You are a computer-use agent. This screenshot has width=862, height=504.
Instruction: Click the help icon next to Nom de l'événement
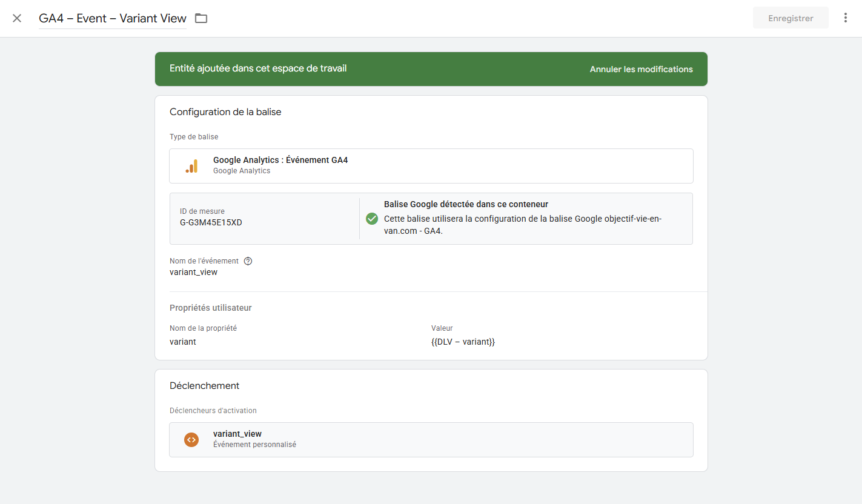248,261
